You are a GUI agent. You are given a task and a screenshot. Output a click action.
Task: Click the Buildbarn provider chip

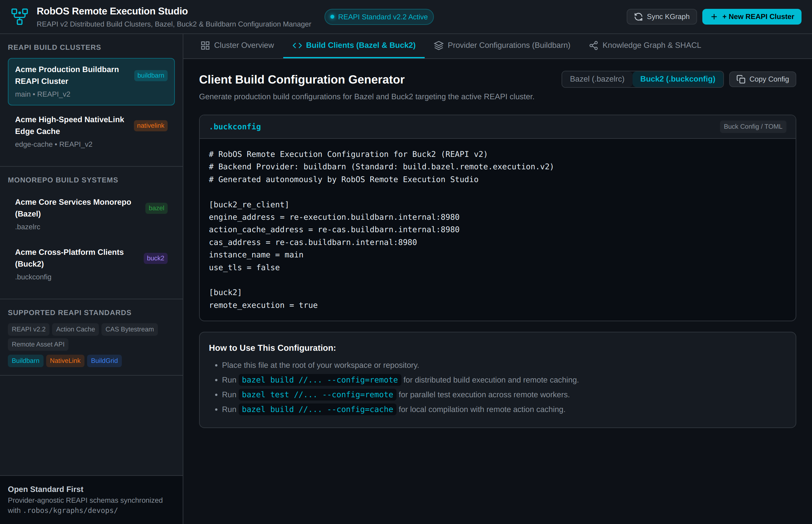tap(26, 361)
